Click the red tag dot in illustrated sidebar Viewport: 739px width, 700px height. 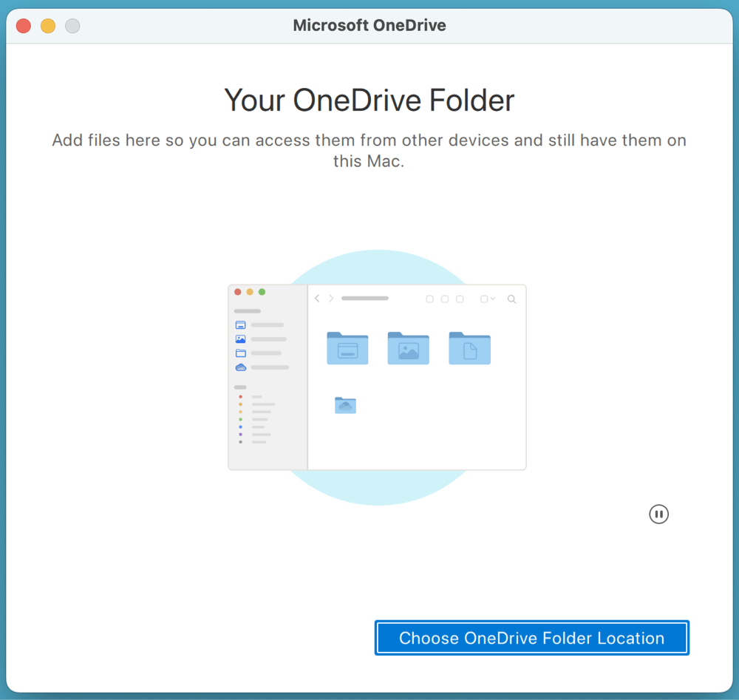tap(240, 397)
